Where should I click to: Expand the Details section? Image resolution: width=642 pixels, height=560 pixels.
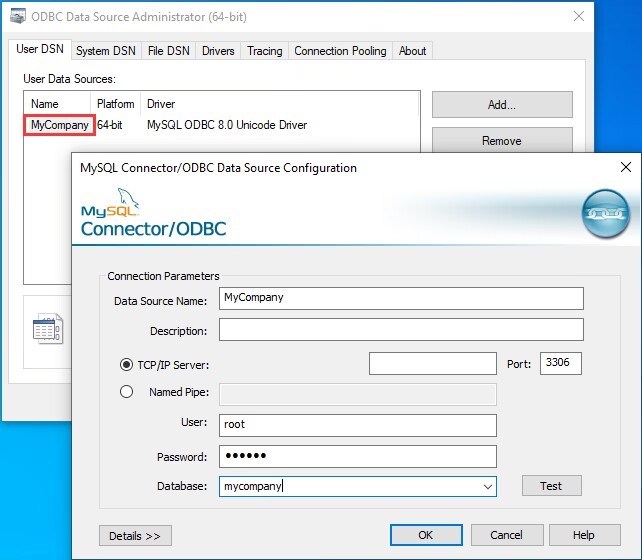click(135, 536)
